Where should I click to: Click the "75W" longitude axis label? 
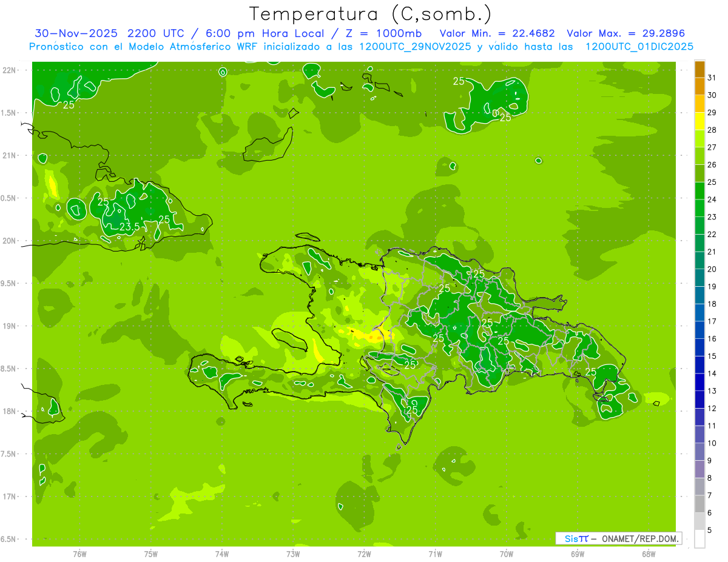click(151, 554)
